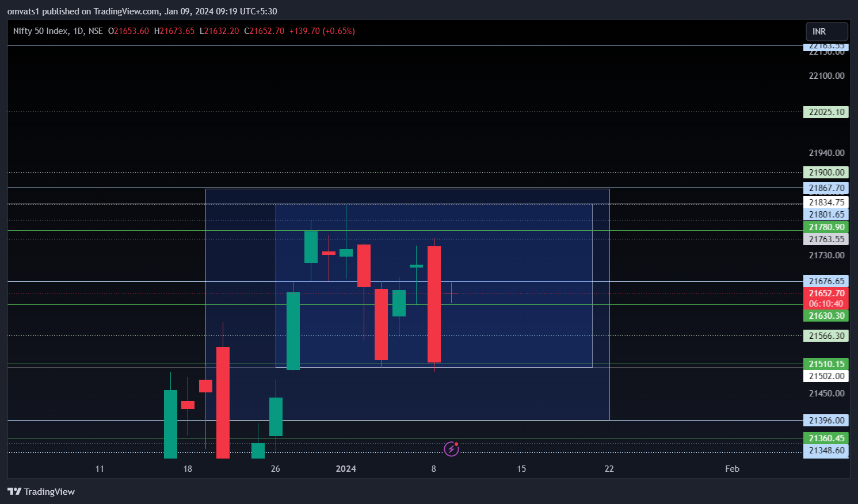Click the 21940.00 price scale tick
This screenshot has height=504, width=858.
coord(826,153)
